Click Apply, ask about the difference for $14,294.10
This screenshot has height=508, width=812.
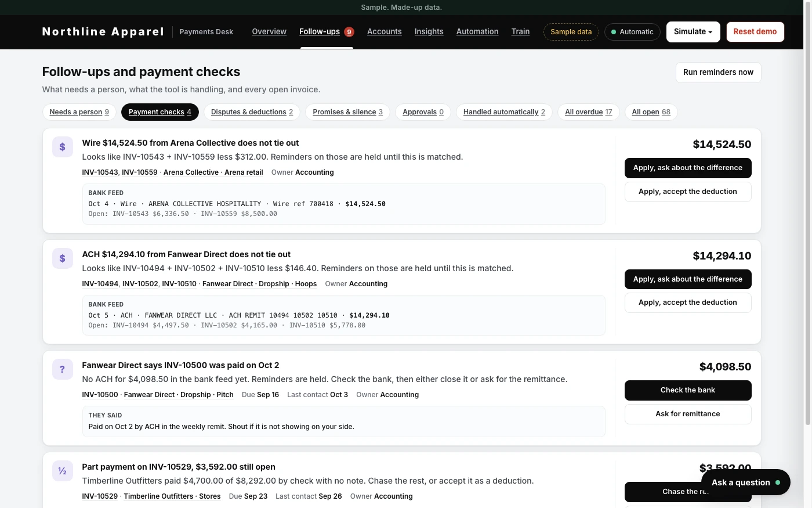(688, 279)
